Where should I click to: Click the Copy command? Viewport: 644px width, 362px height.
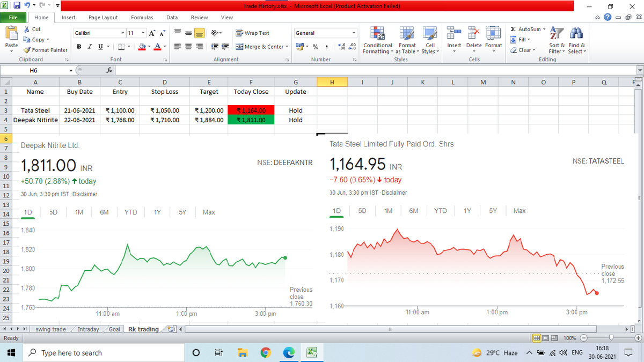tap(36, 40)
